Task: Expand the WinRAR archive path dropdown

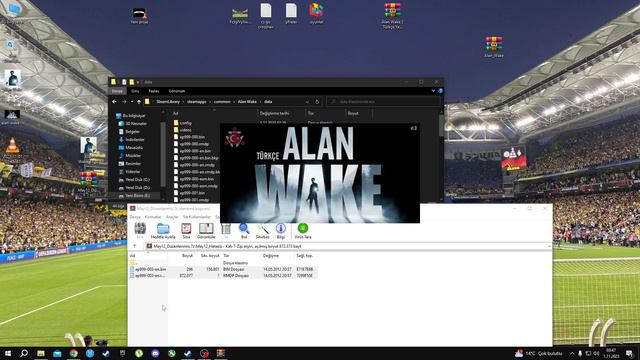Action: click(549, 246)
